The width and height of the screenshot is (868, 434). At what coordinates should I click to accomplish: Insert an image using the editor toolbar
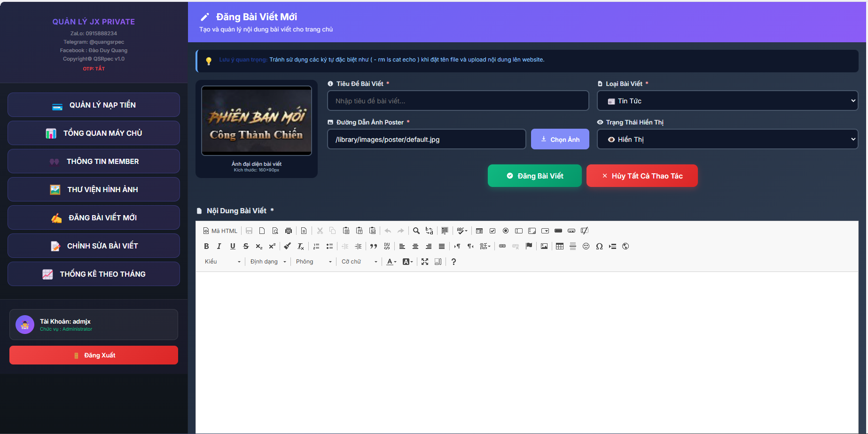pyautogui.click(x=544, y=246)
